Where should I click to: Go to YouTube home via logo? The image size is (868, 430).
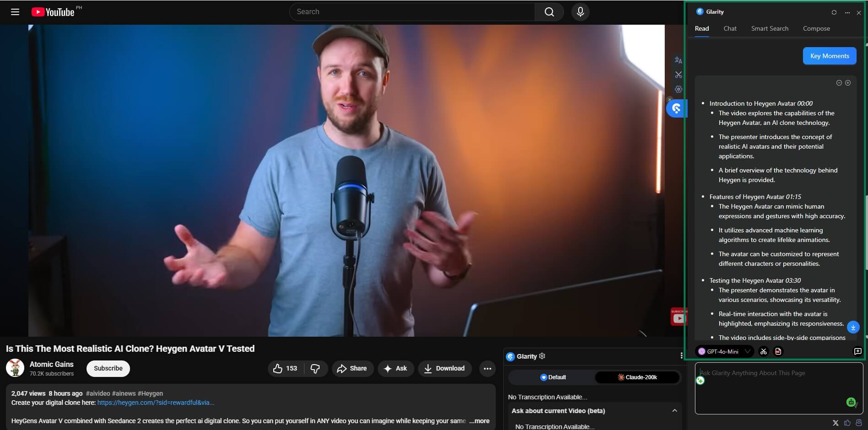point(53,12)
